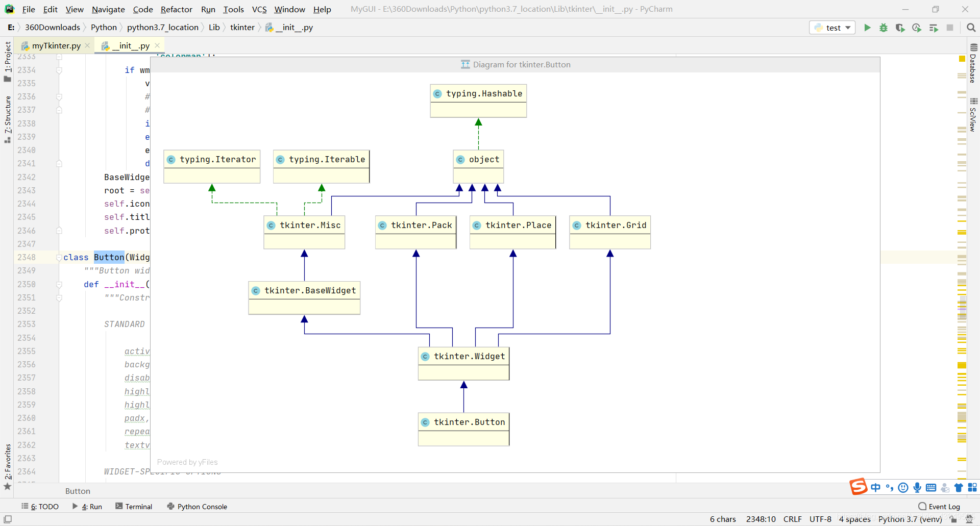The image size is (980, 526).
Task: Open the run configuration dropdown 'test'
Action: 832,28
